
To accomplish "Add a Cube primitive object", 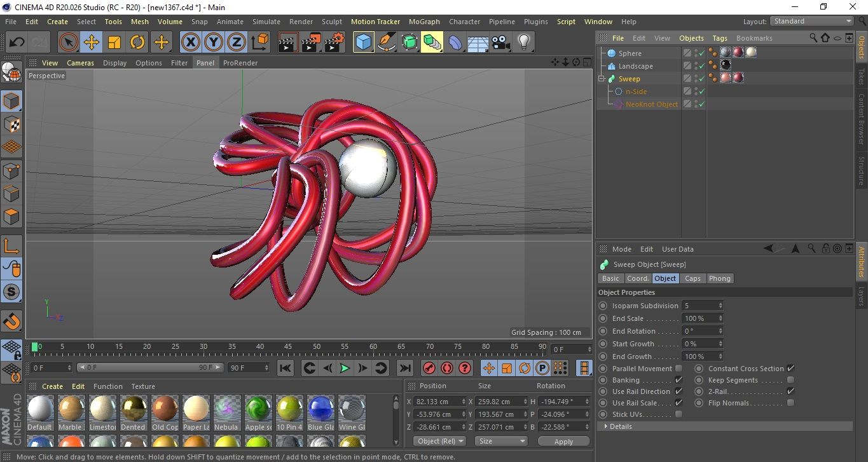I will click(363, 43).
